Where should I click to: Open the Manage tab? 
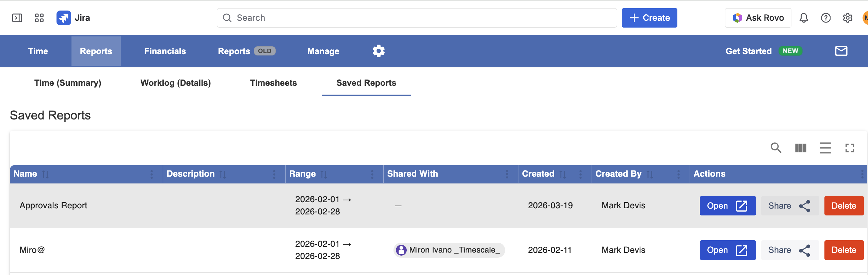point(323,51)
